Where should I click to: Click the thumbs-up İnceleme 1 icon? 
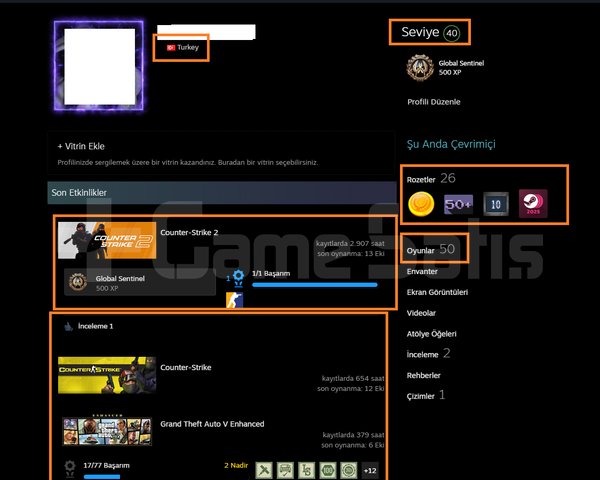point(68,327)
